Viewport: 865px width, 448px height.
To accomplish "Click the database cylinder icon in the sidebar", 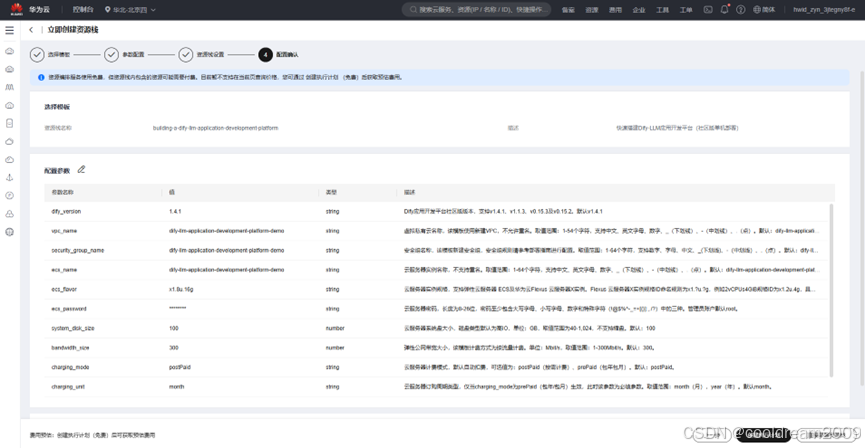I will tap(9, 123).
